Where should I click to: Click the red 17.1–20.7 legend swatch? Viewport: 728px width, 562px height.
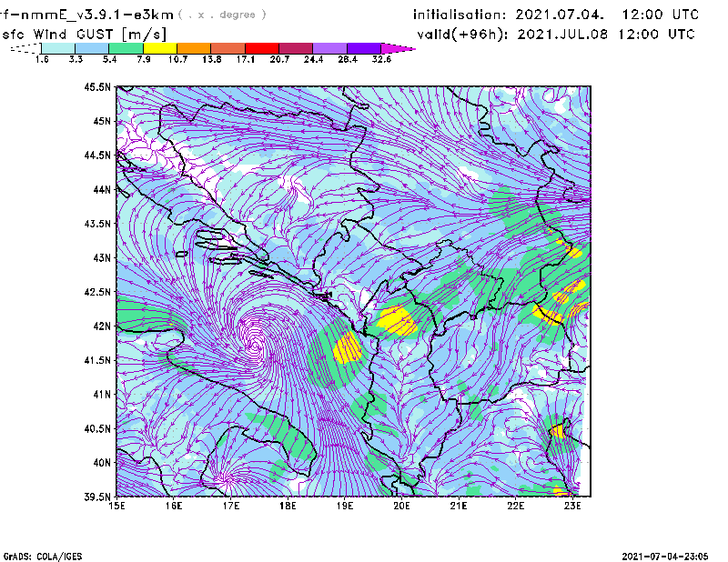(262, 48)
